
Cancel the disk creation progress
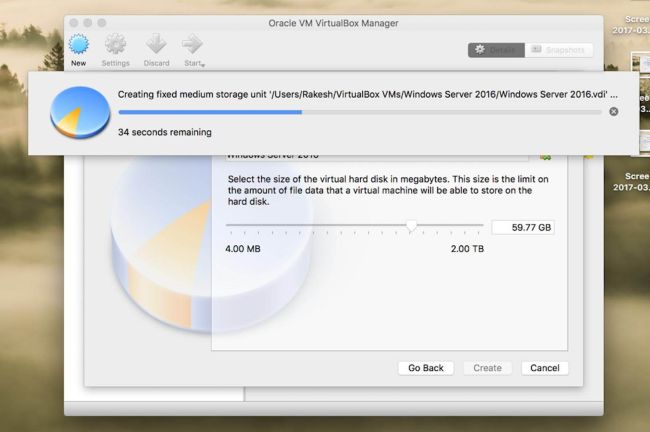(x=614, y=112)
